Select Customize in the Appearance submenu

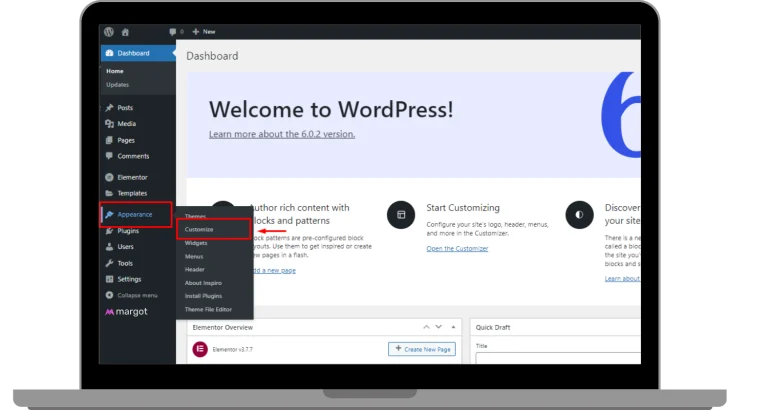pyautogui.click(x=199, y=230)
